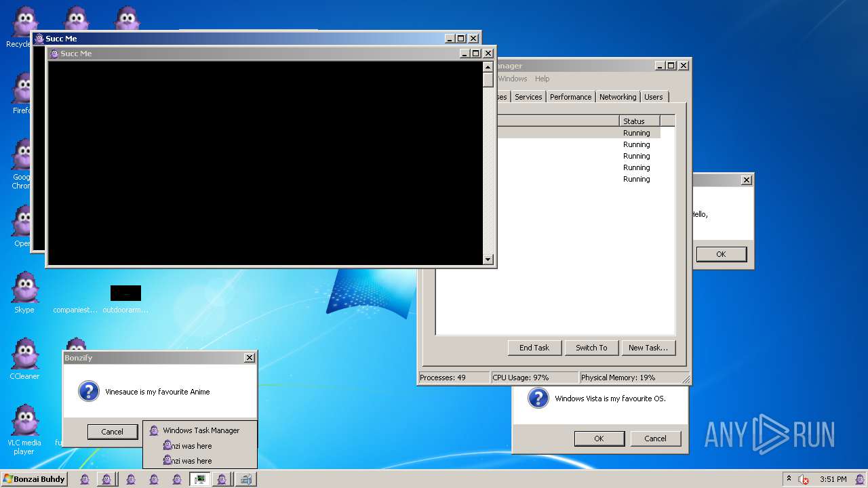Minimize the Task Manager window
This screenshot has height=488, width=868.
660,66
